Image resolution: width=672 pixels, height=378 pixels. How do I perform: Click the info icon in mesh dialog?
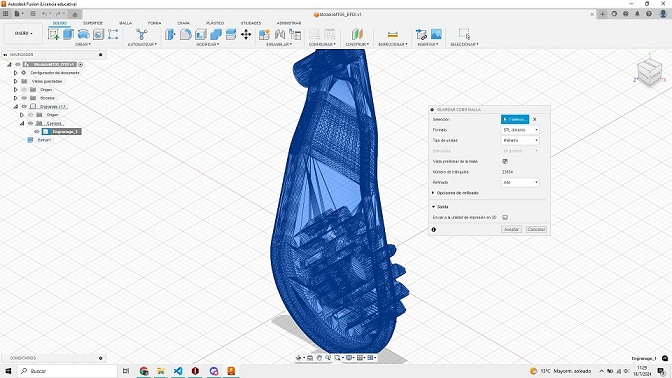point(434,230)
